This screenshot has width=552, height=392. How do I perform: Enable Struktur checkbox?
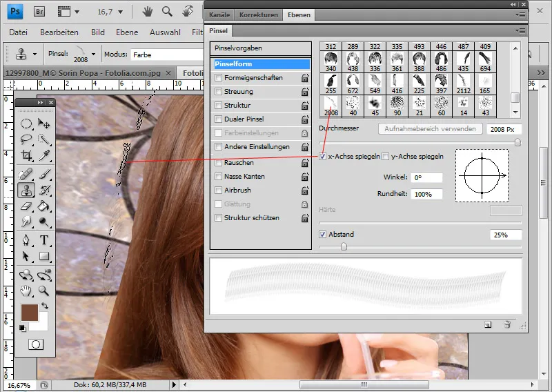coord(218,106)
